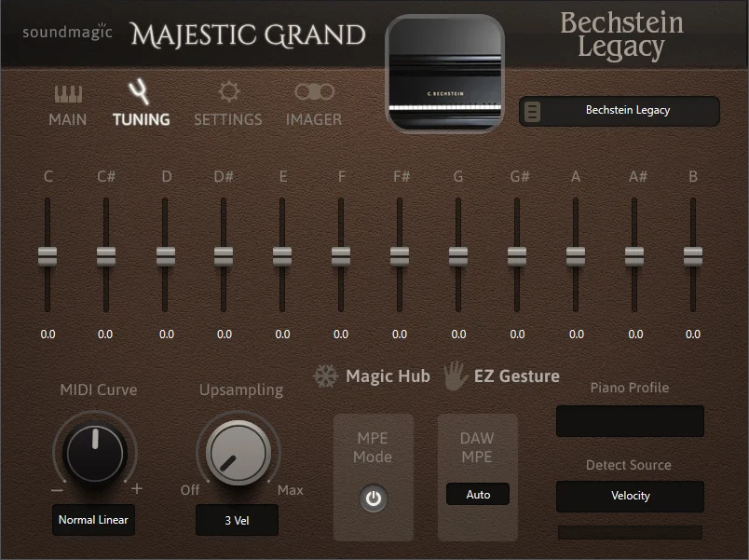Open the Bechstein Legacy preset selector
749x560 pixels.
coord(630,111)
